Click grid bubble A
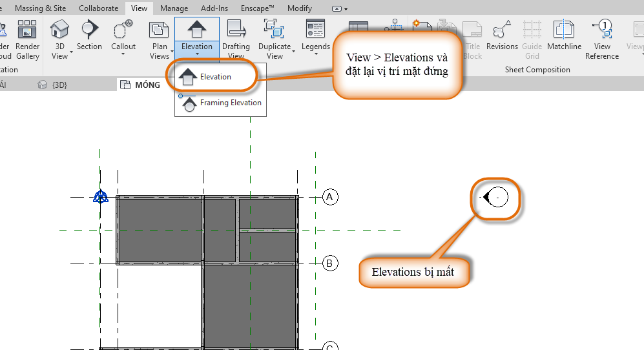Viewport: 644px width, 350px height. tap(331, 197)
